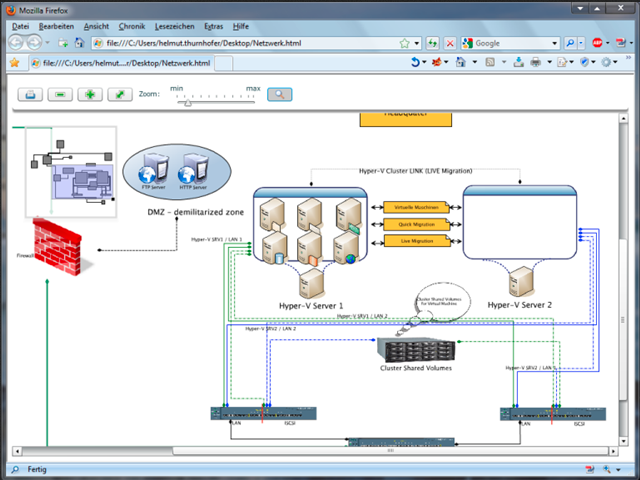Click the FTP Server icon in DMZ
Image resolution: width=640 pixels, height=480 pixels.
153,171
